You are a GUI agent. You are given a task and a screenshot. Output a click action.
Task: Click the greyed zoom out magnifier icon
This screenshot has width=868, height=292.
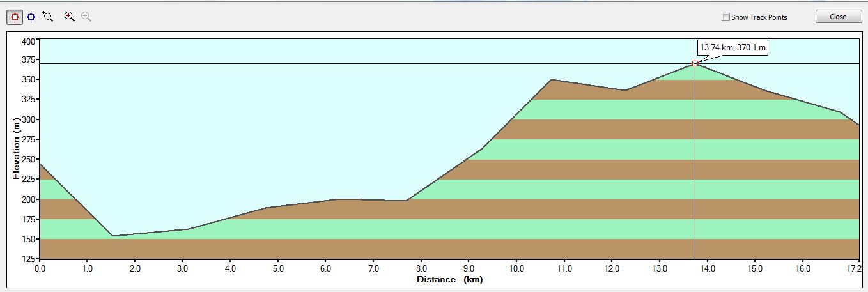(x=86, y=17)
